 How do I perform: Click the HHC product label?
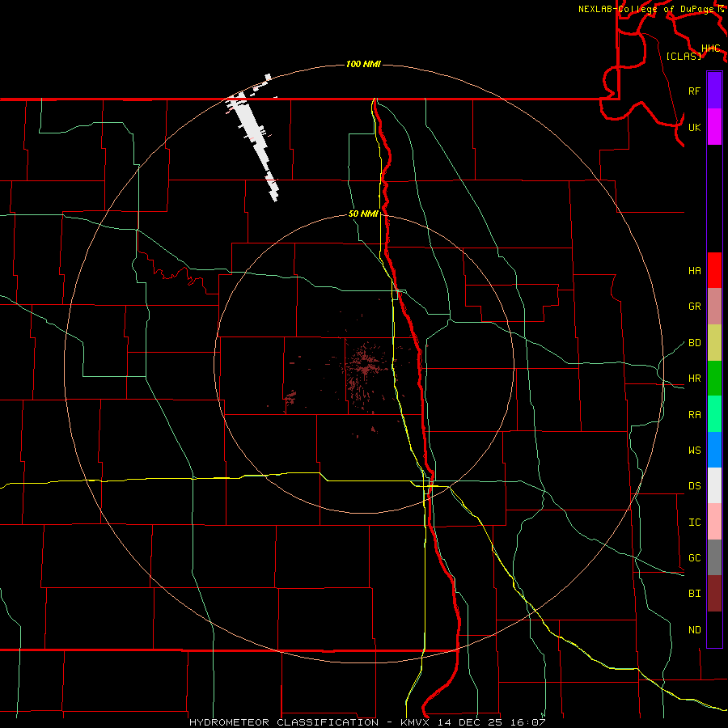tap(711, 49)
